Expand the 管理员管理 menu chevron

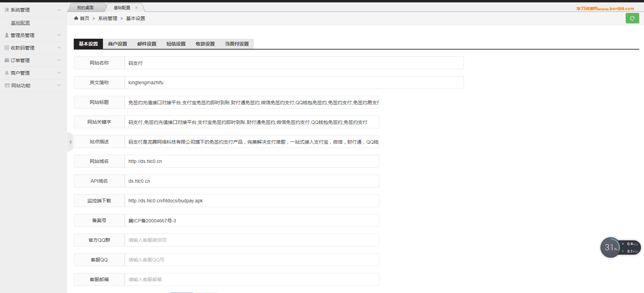pos(59,35)
